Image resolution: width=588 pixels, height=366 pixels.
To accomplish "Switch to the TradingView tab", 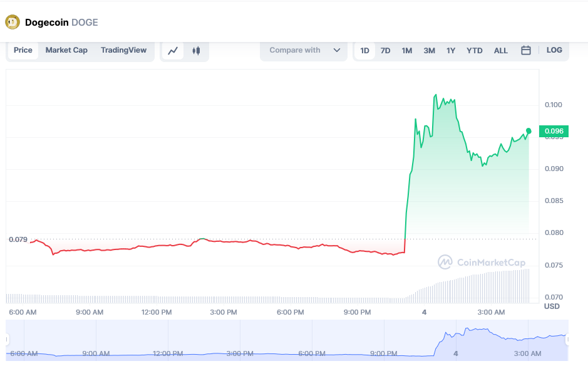I will (x=123, y=50).
